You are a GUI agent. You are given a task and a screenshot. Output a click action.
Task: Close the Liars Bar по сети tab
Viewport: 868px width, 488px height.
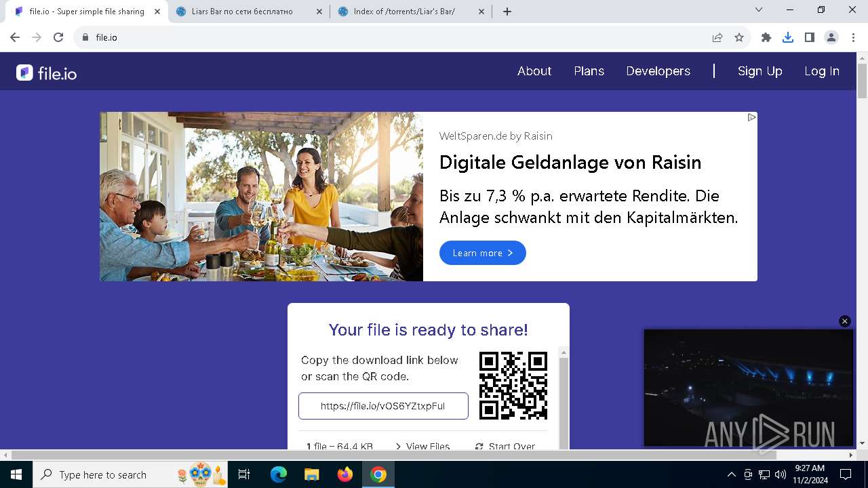[x=319, y=12]
